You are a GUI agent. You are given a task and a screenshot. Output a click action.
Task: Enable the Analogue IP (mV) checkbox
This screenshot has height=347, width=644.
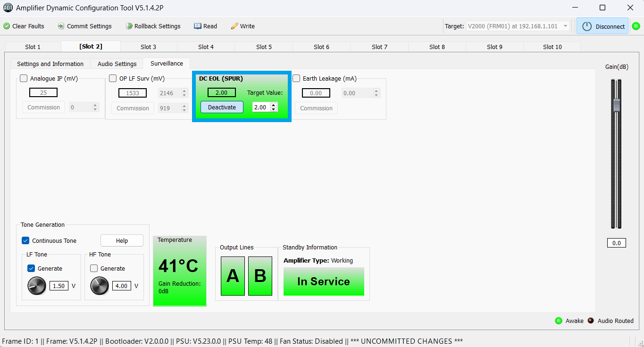tap(24, 79)
